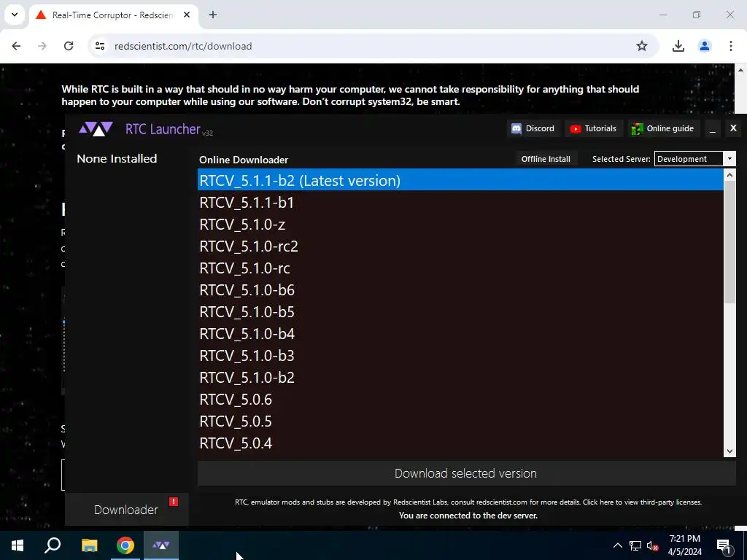Screen dimensions: 747x560
Task: Show hidden system tray icons
Action: tap(617, 545)
